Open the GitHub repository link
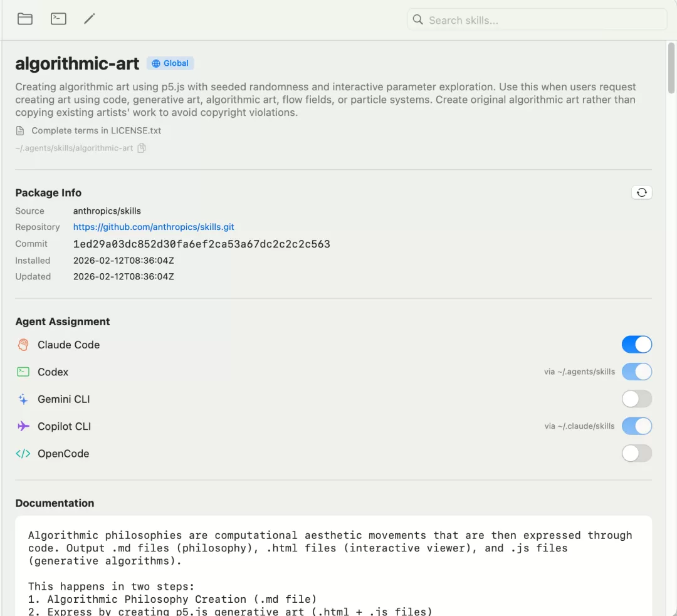The width and height of the screenshot is (677, 616). (x=154, y=227)
